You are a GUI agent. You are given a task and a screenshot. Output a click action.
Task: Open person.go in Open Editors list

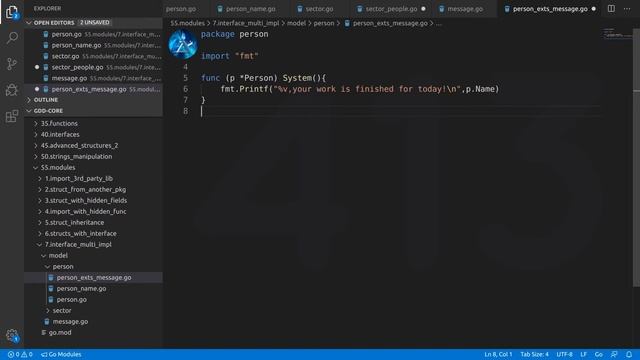93,34
